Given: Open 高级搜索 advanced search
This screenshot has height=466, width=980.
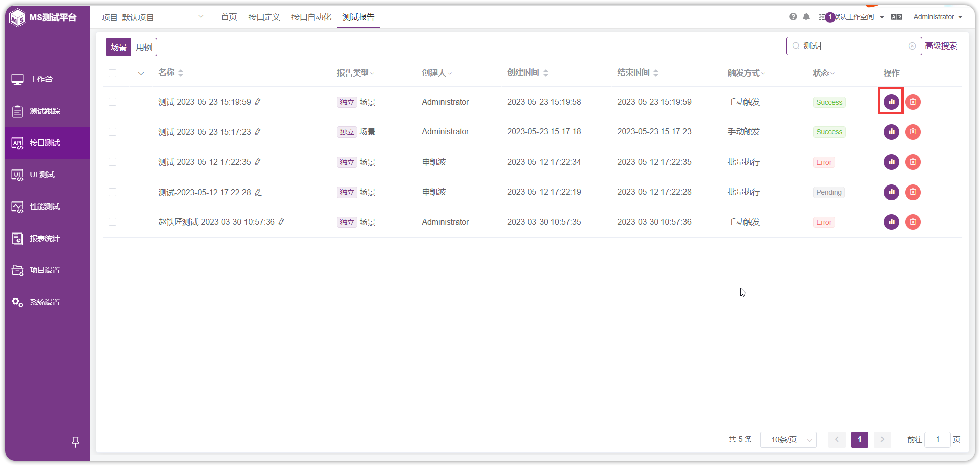Looking at the screenshot, I should pos(941,46).
